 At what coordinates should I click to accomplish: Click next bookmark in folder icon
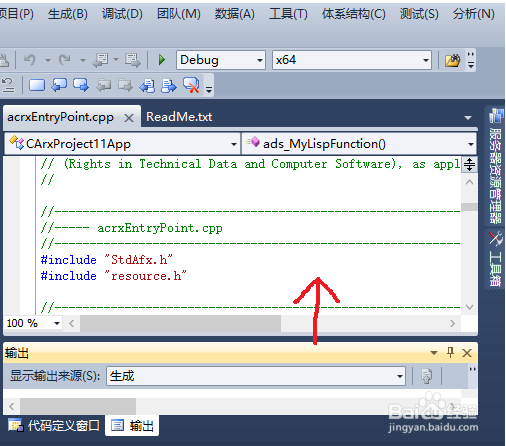click(125, 85)
